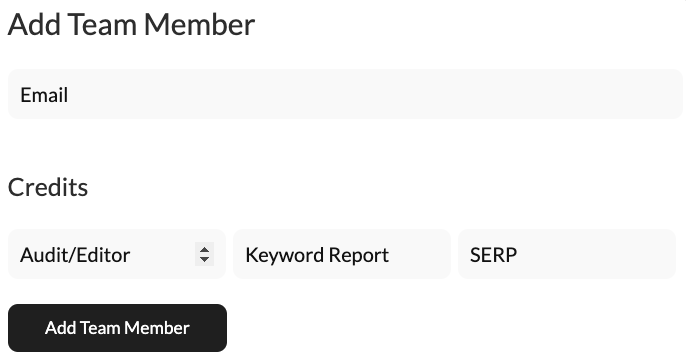Viewport: 693px width, 363px height.
Task: Click the empty area of SERP field
Action: pyautogui.click(x=597, y=254)
